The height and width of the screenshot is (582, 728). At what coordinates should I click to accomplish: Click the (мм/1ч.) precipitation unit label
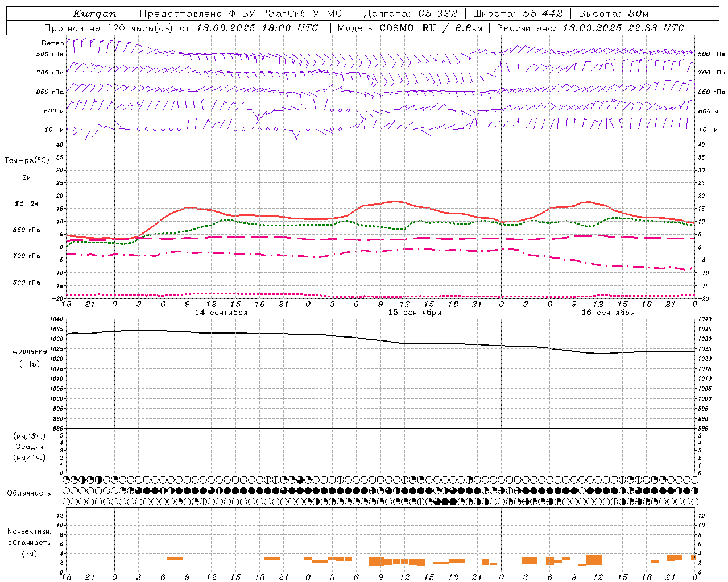click(x=30, y=458)
